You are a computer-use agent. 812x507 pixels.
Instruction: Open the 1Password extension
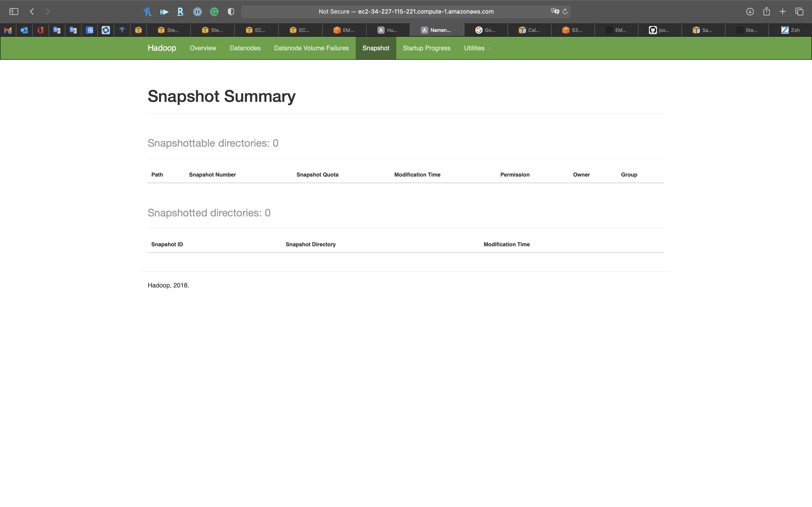pos(197,12)
